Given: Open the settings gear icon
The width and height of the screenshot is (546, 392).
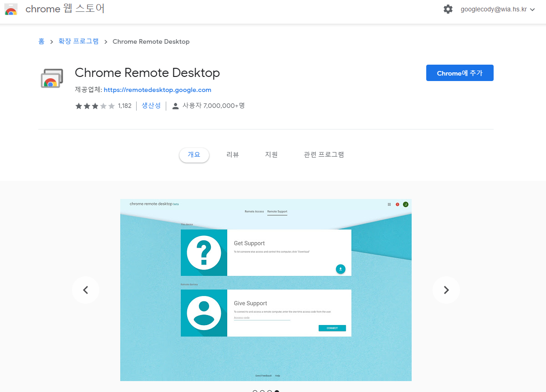Looking at the screenshot, I should point(448,10).
